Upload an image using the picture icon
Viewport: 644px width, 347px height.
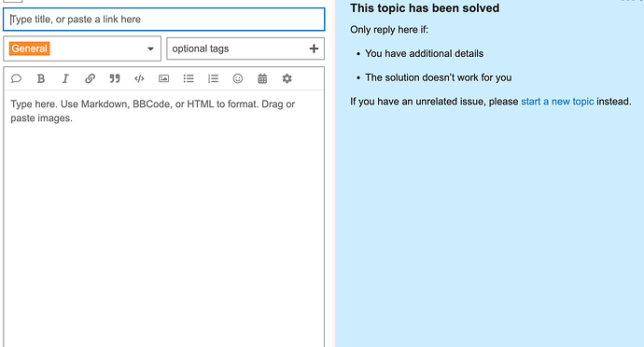click(164, 78)
